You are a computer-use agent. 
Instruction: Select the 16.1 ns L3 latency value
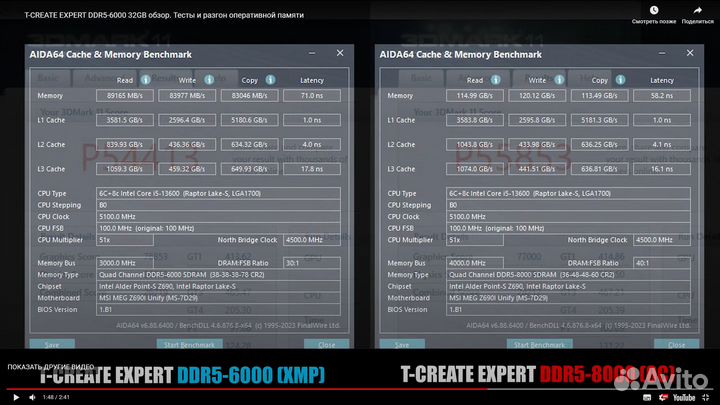662,169
